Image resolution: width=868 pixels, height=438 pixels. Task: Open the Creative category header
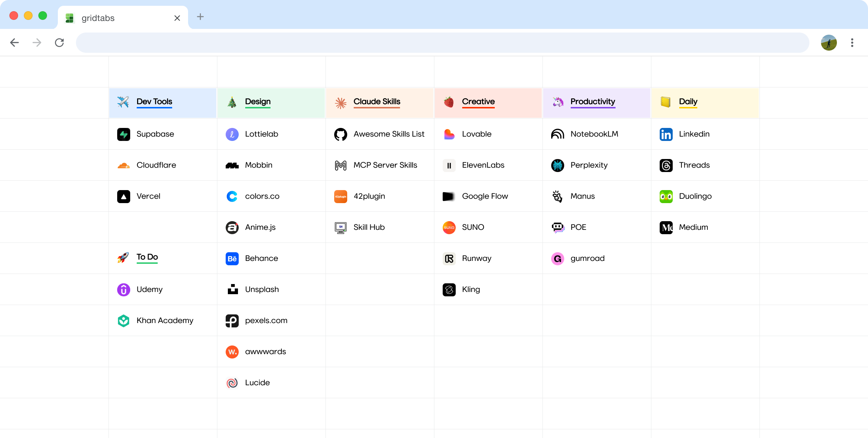[488, 103]
